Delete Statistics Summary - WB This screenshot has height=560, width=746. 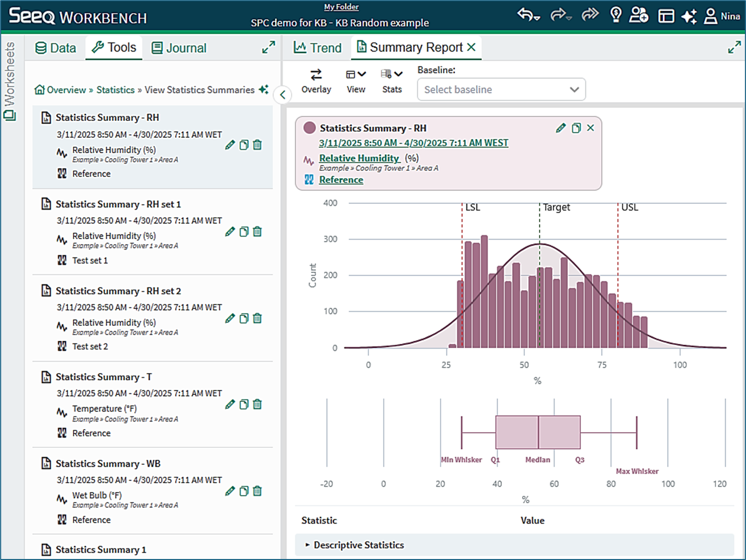click(257, 491)
